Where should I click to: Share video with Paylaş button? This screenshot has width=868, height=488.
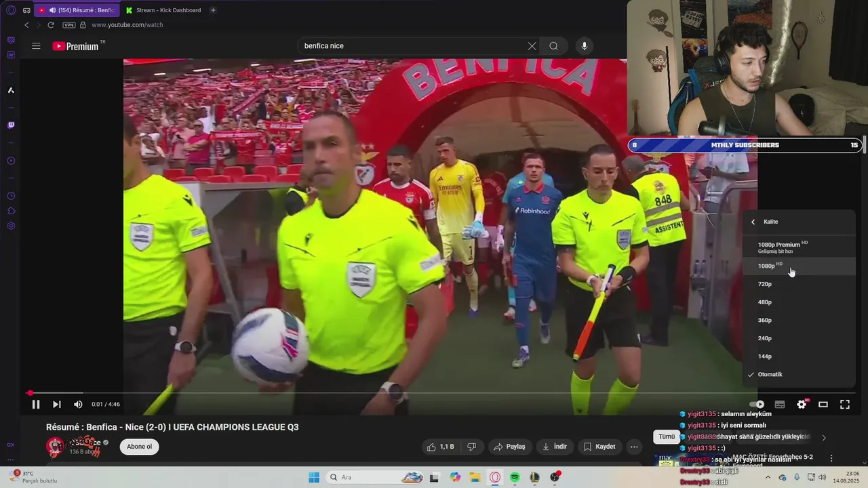coord(509,447)
